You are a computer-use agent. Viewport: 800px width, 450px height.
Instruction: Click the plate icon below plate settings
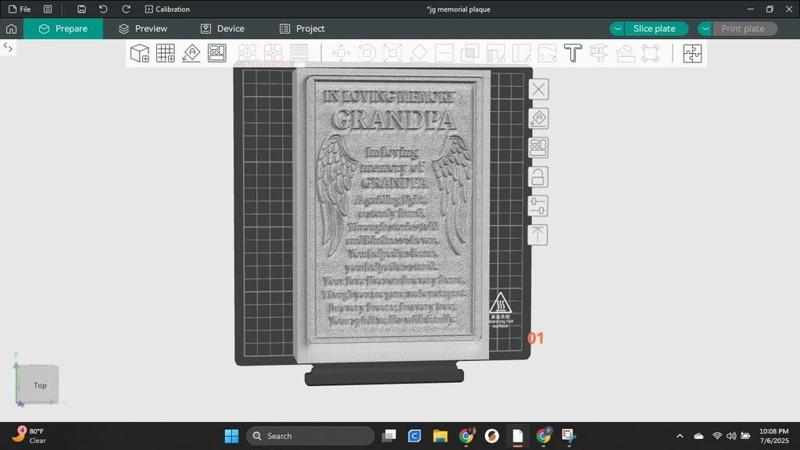(538, 235)
